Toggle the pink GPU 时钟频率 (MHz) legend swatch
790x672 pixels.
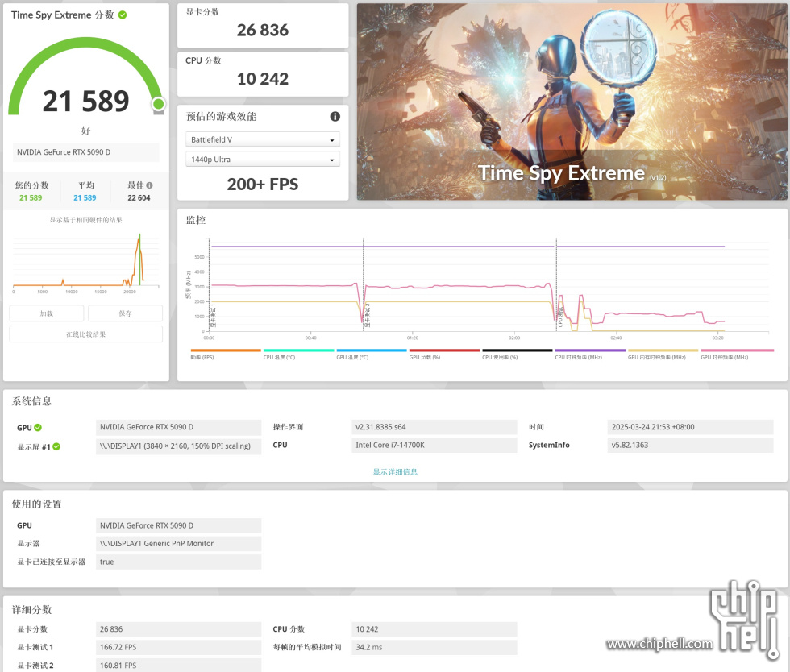pos(737,351)
